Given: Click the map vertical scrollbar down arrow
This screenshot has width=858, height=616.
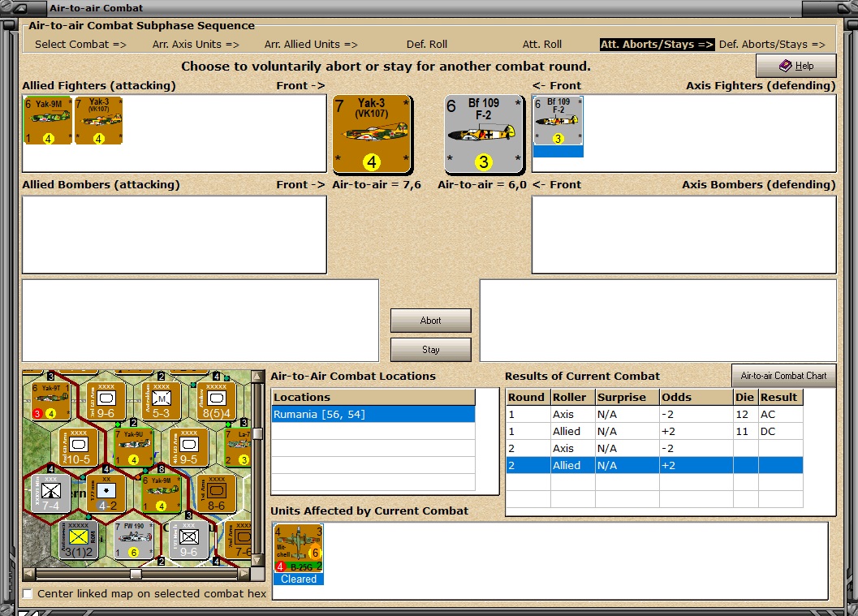Looking at the screenshot, I should click(x=257, y=561).
